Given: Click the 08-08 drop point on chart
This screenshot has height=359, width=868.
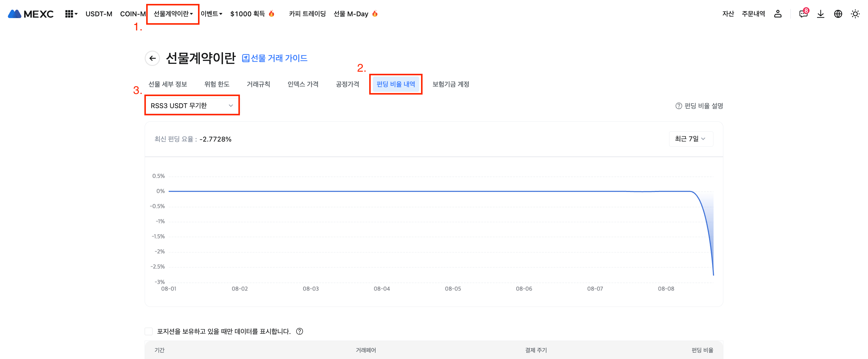Looking at the screenshot, I should click(x=713, y=274).
